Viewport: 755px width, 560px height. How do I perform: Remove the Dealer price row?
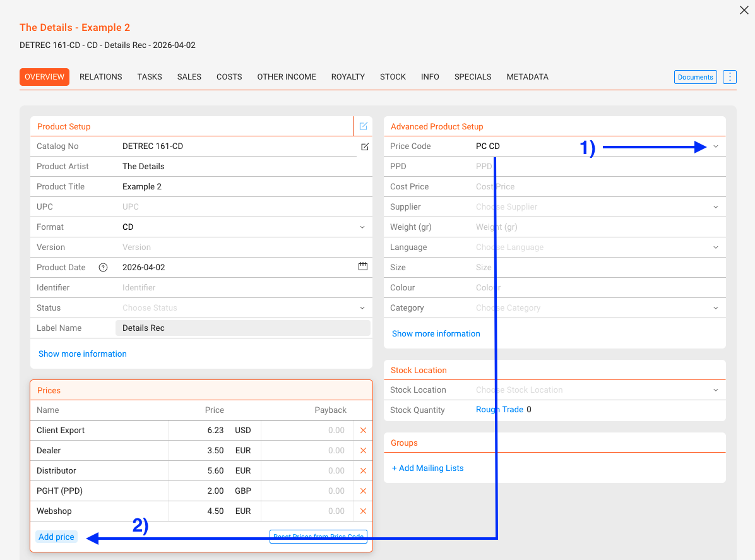(x=364, y=451)
